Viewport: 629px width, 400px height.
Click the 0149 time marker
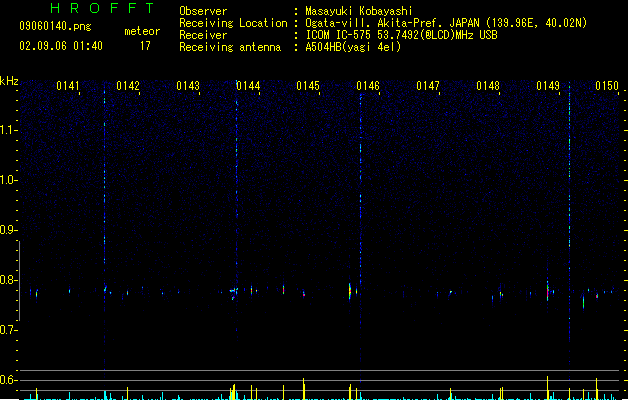tap(548, 86)
